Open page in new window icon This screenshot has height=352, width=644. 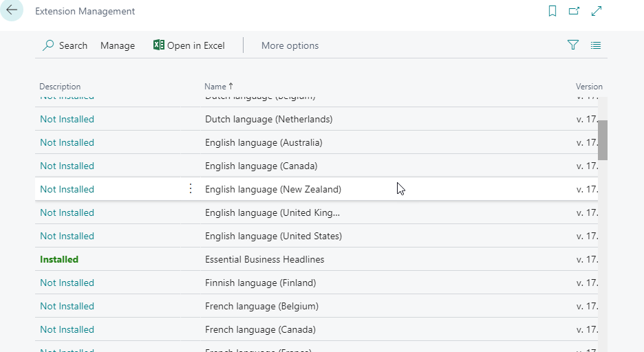(574, 11)
